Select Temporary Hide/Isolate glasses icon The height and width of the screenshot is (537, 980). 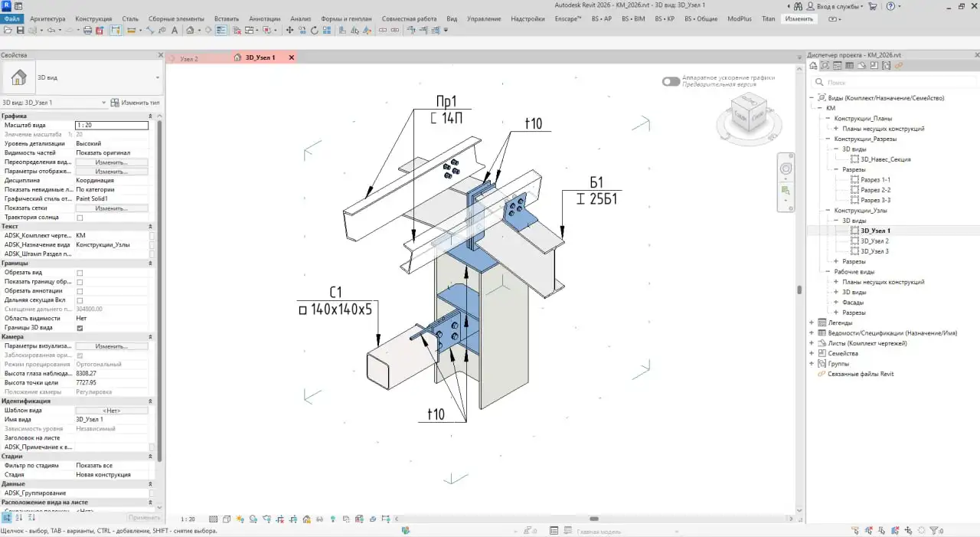click(x=320, y=518)
